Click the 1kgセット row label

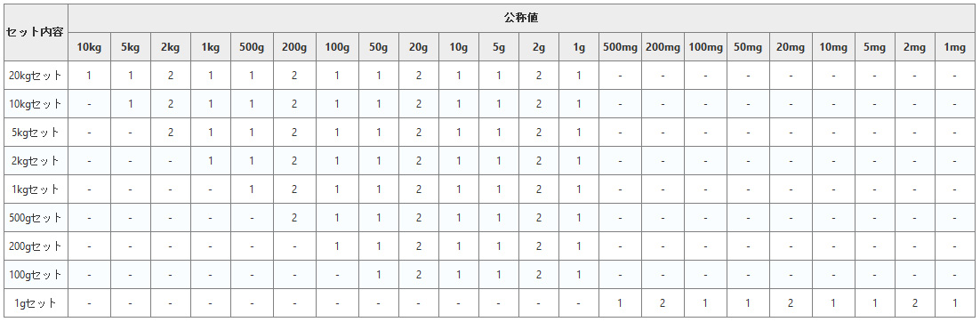tap(36, 189)
